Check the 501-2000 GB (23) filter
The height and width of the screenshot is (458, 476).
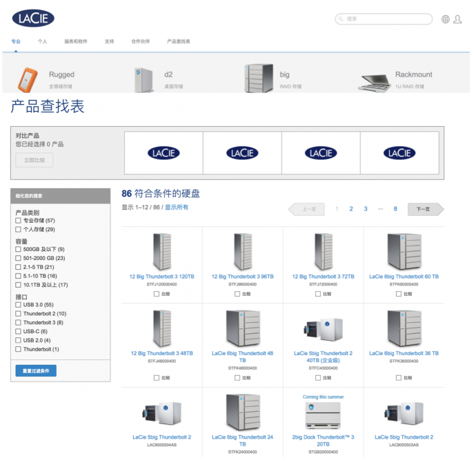18,258
